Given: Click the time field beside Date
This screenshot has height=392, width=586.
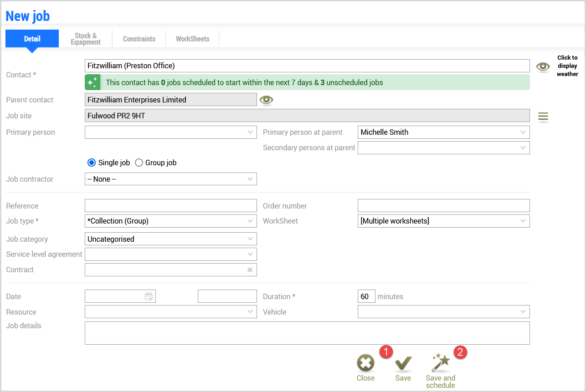Looking at the screenshot, I should pos(227,296).
